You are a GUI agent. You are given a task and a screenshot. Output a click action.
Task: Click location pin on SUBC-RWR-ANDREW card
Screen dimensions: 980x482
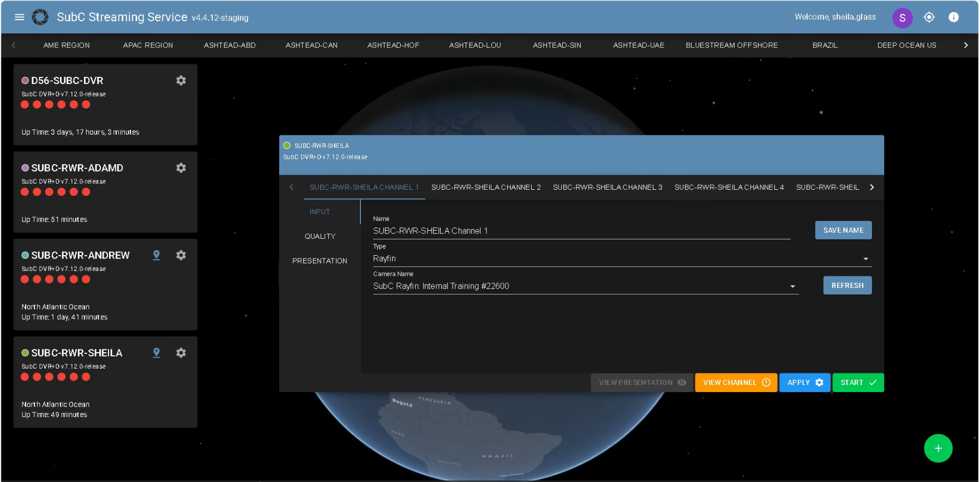tap(157, 255)
